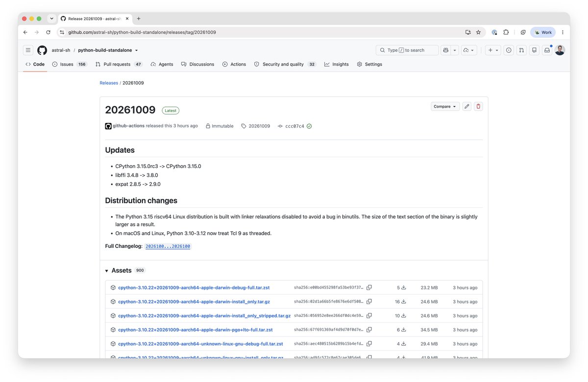Focus the Type / to search field
Image resolution: width=588 pixels, height=382 pixels.
pyautogui.click(x=407, y=50)
